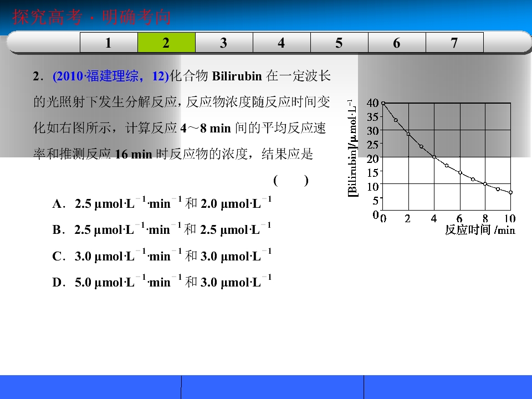Choose answer option D starting with 5.0
This screenshot has height=399, width=532.
point(162,282)
